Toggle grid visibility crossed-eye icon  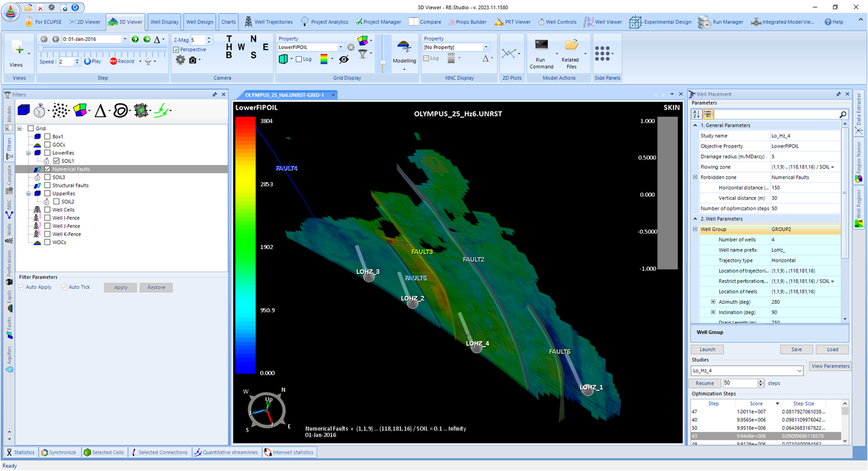(344, 59)
